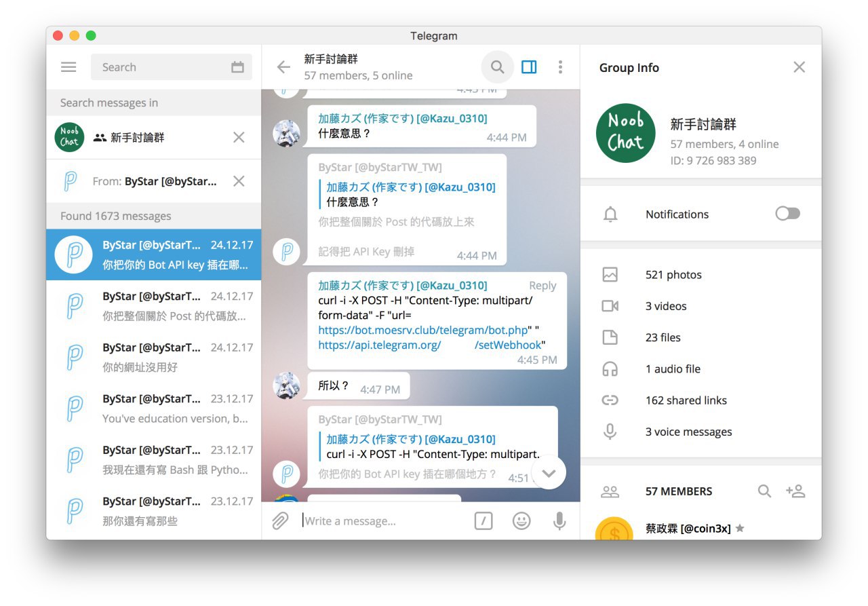868x606 pixels.
Task: Click the shared links chain icon
Action: pyautogui.click(x=610, y=400)
